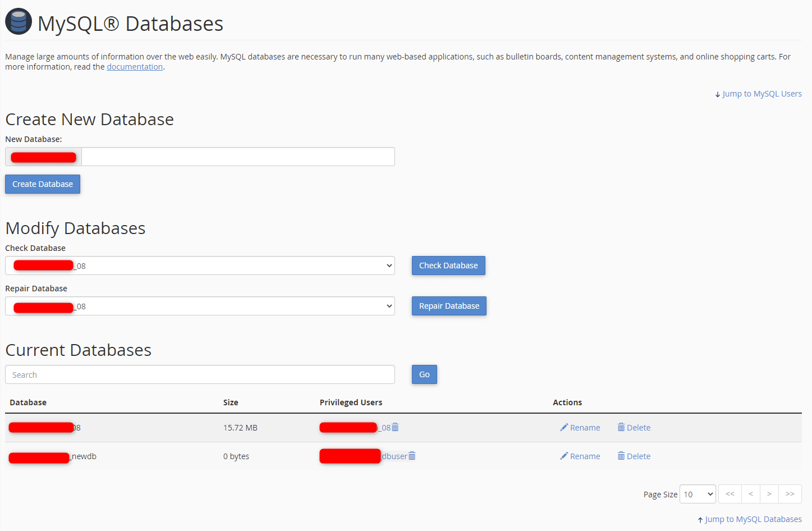This screenshot has height=531, width=812.
Task: Focus the New Database name field
Action: [238, 157]
